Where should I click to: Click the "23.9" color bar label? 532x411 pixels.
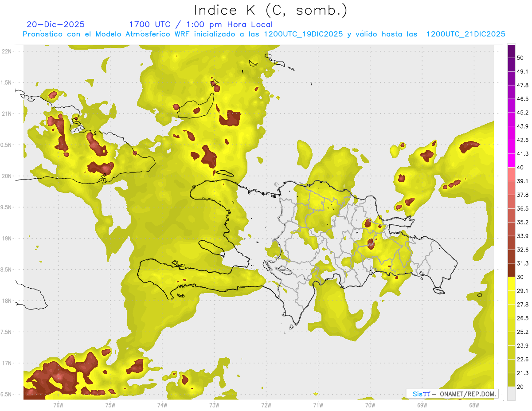[x=523, y=346]
